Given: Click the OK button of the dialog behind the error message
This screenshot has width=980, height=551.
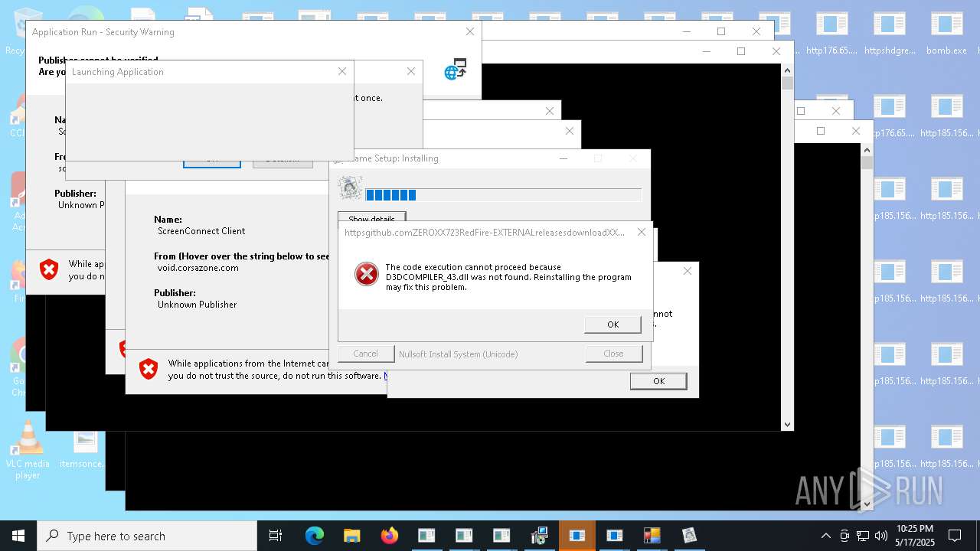Looking at the screenshot, I should [x=658, y=381].
